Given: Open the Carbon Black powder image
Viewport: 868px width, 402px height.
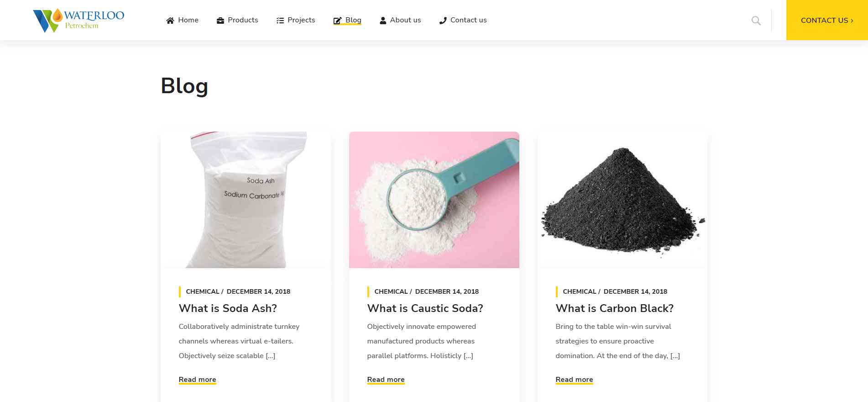Looking at the screenshot, I should click(622, 200).
